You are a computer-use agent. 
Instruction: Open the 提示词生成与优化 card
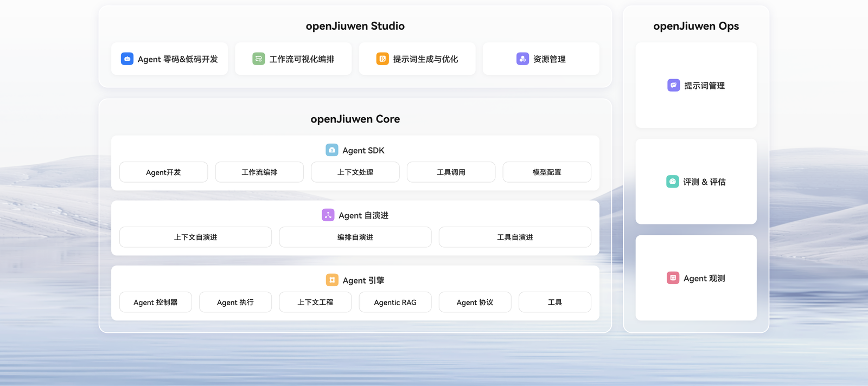click(417, 59)
